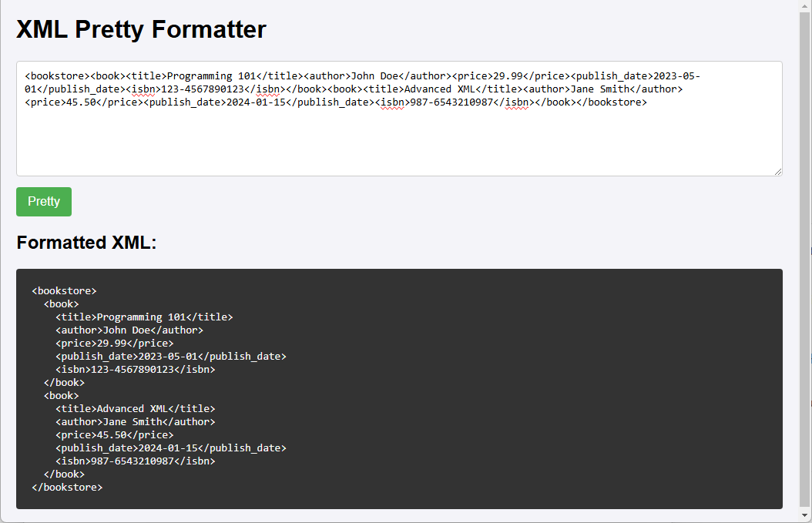Click the page scrollbar down arrow
This screenshot has height=523, width=812.
[805, 515]
